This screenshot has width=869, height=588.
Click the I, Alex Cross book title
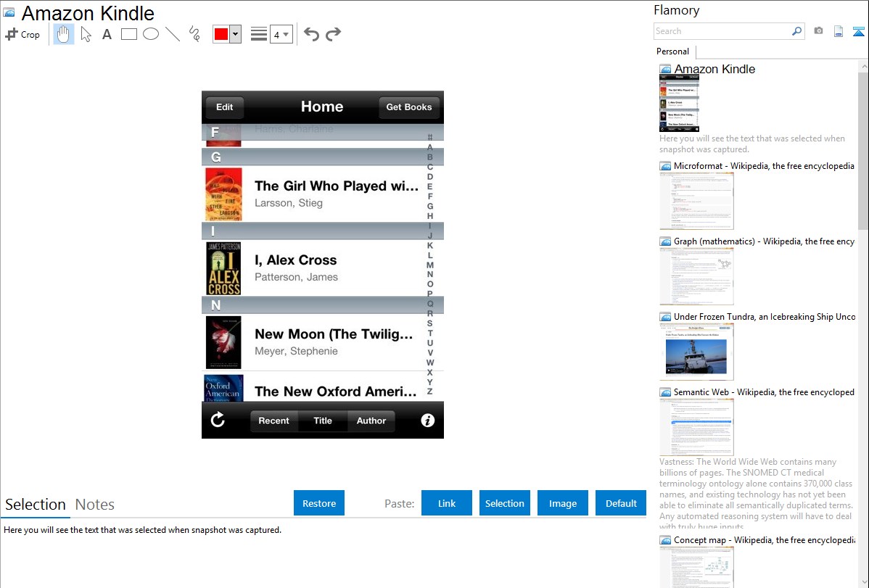[x=295, y=260]
